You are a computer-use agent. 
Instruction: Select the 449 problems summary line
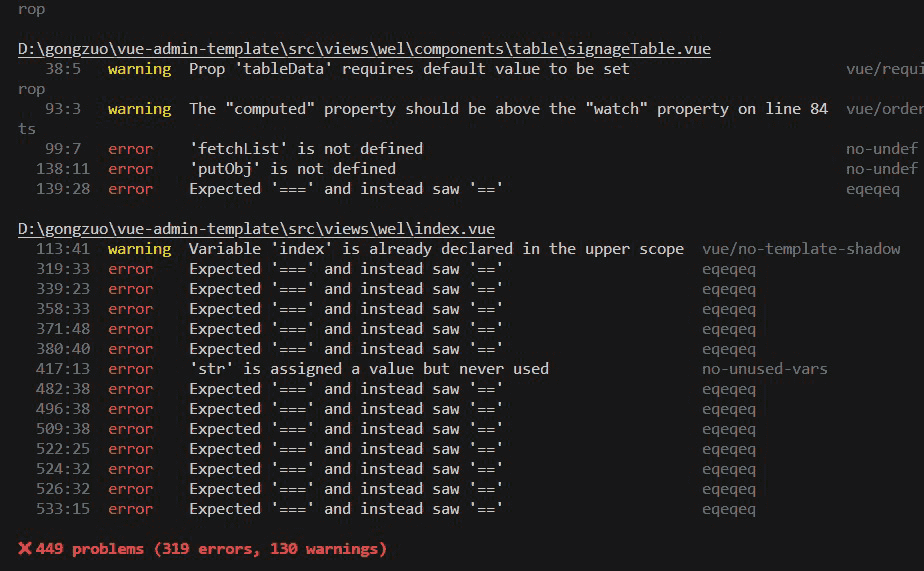point(202,549)
